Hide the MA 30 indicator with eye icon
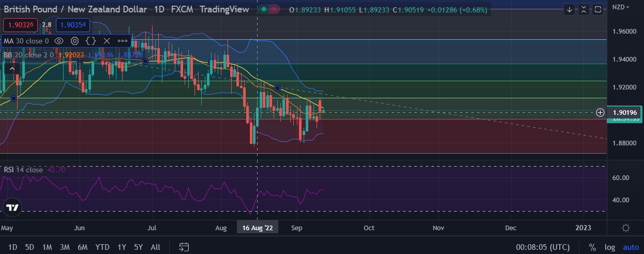The width and height of the screenshot is (644, 254). [x=59, y=41]
